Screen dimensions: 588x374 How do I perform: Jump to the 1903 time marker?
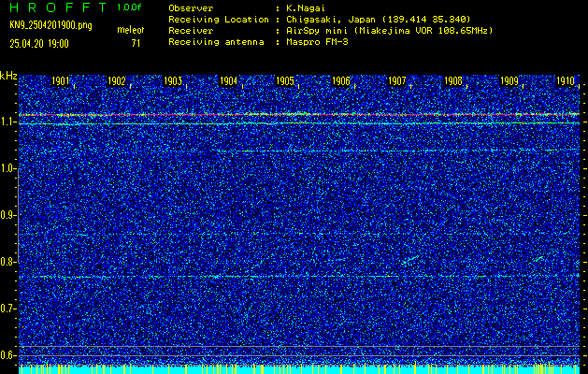pyautogui.click(x=173, y=81)
